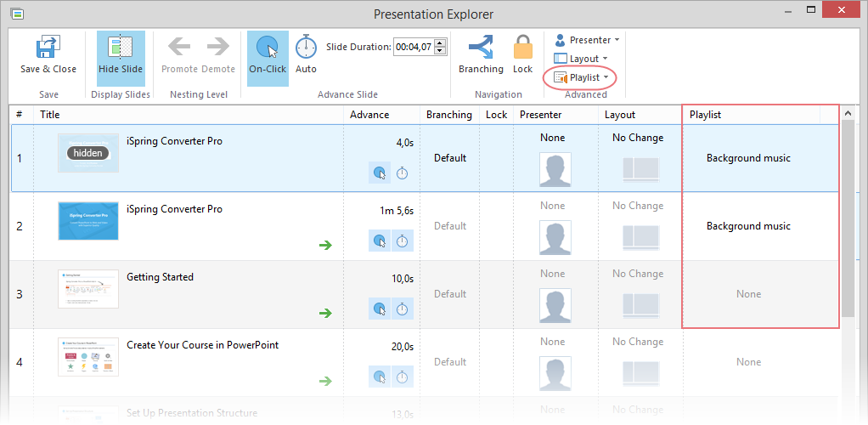Click the Branching column header
Screen dimensions: 868x425
point(449,115)
